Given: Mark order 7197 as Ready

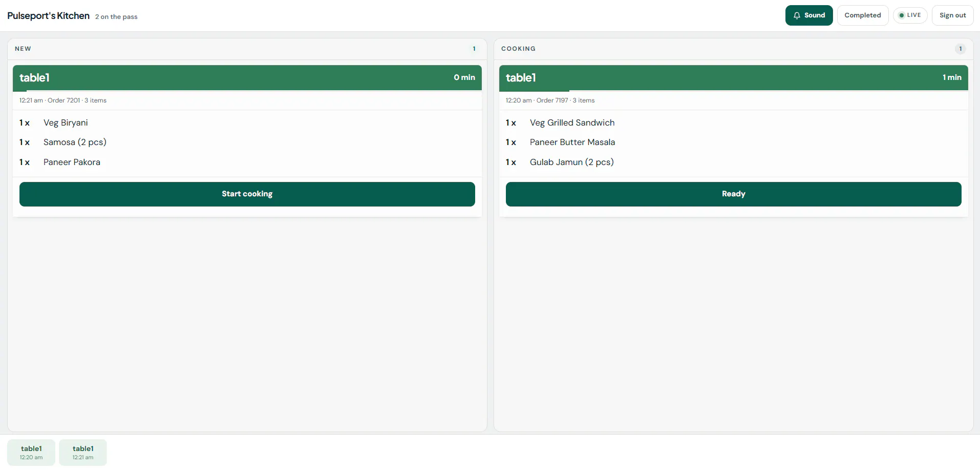Looking at the screenshot, I should click(x=734, y=194).
